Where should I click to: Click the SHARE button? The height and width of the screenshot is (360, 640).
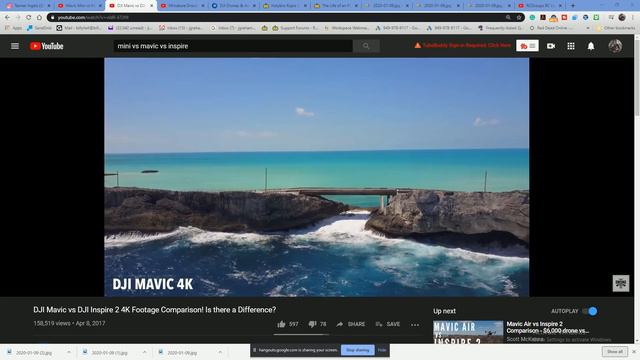point(351,324)
